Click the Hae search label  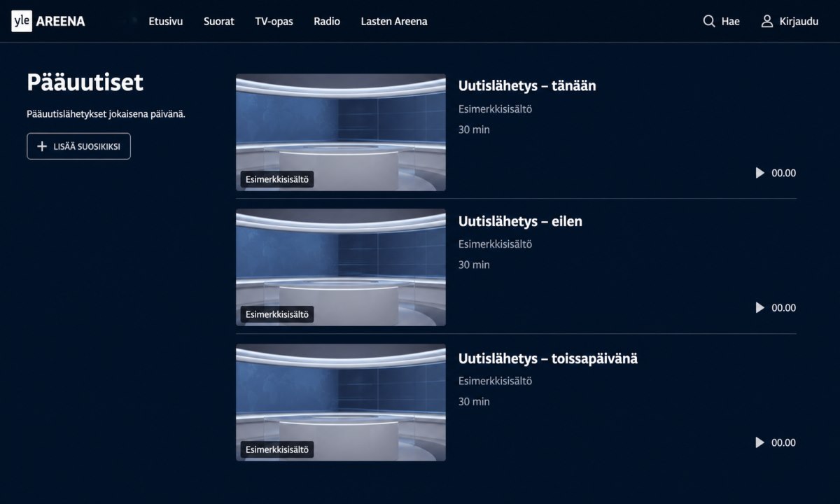click(731, 22)
